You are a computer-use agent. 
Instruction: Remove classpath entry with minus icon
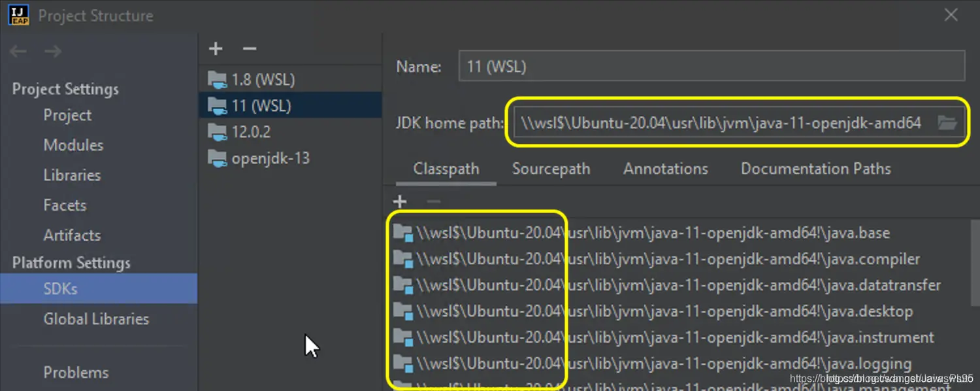434,201
